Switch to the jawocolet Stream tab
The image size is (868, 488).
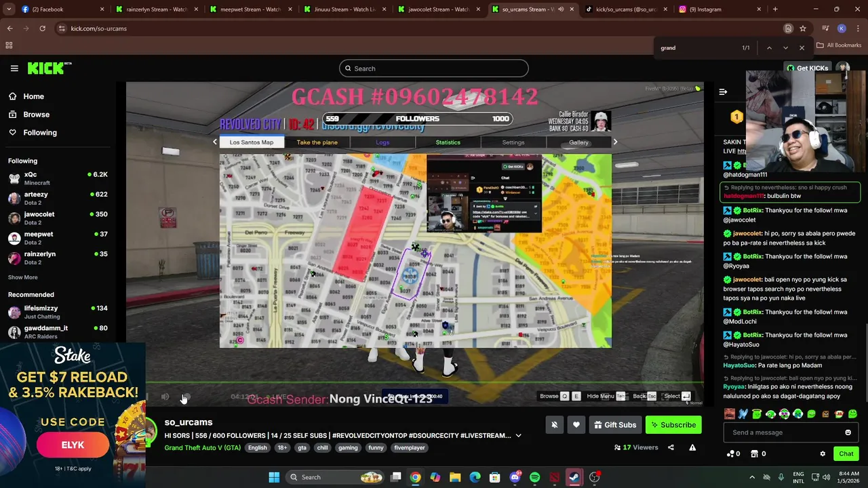click(x=439, y=9)
